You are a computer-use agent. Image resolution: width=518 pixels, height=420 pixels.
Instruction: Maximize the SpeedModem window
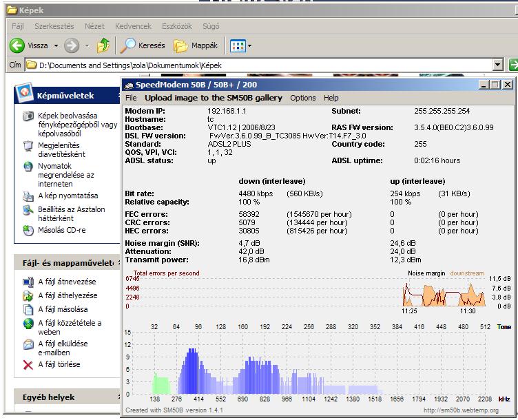coord(495,85)
